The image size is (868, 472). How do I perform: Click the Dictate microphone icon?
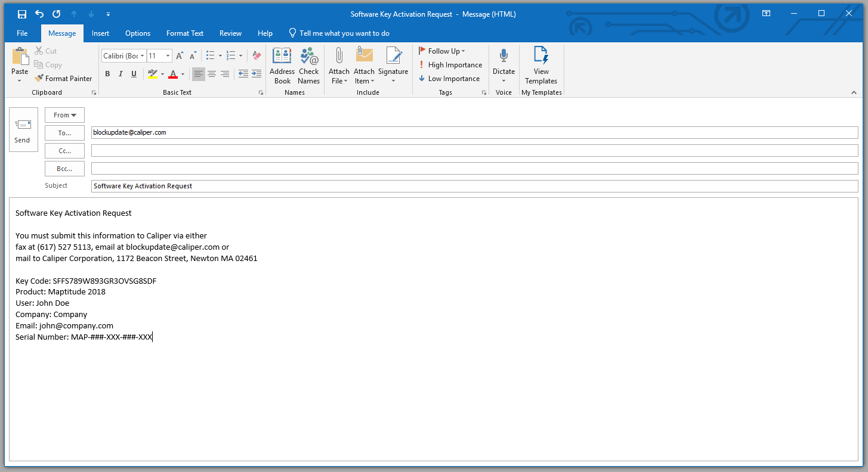503,57
